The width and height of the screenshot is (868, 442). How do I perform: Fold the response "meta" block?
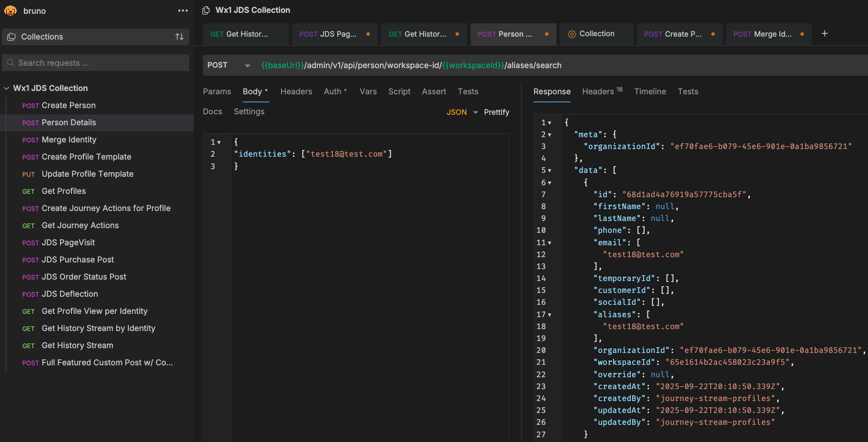click(x=549, y=135)
